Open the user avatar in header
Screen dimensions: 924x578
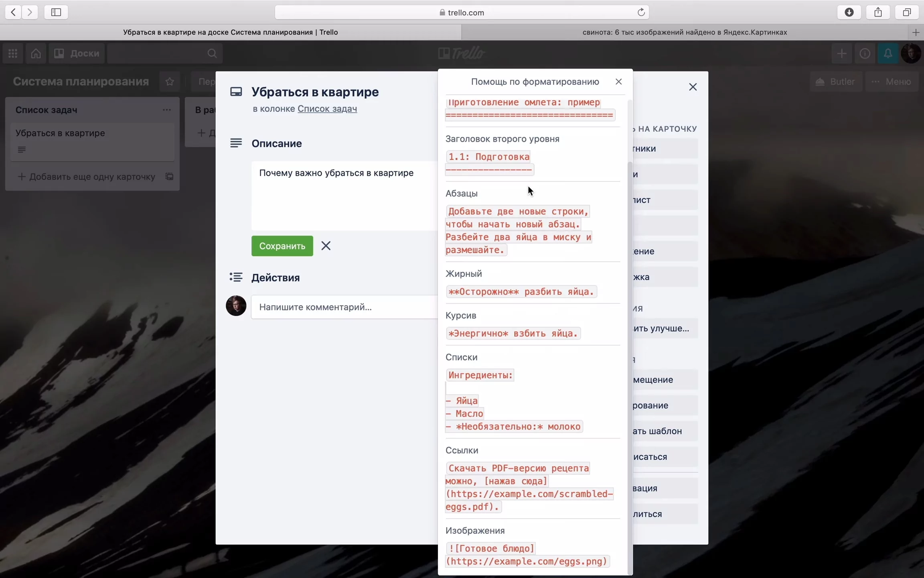[911, 53]
